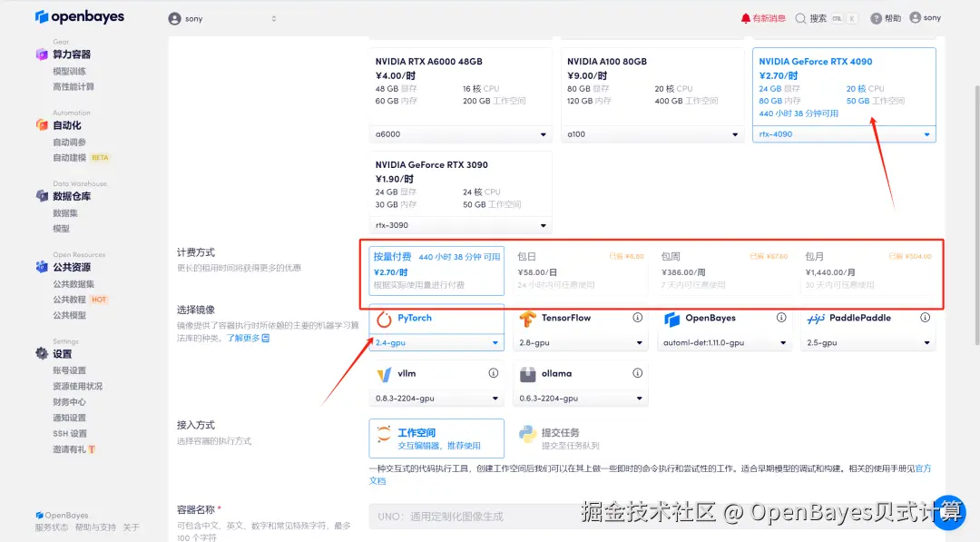The image size is (980, 542).
Task: Select the ollama image icon
Action: (x=528, y=374)
